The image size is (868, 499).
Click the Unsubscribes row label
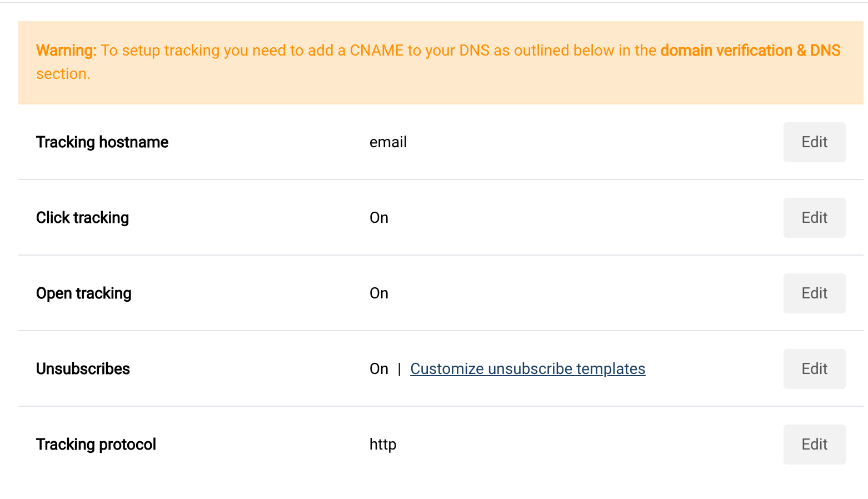(83, 369)
